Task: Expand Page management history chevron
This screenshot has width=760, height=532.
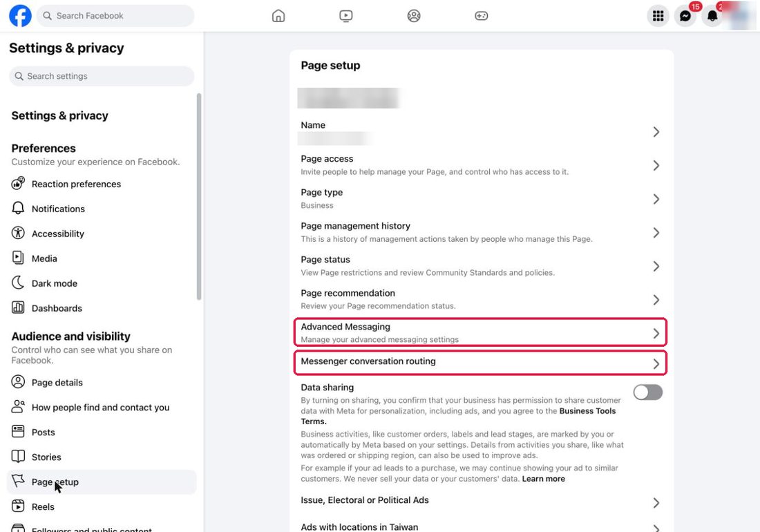Action: (656, 233)
